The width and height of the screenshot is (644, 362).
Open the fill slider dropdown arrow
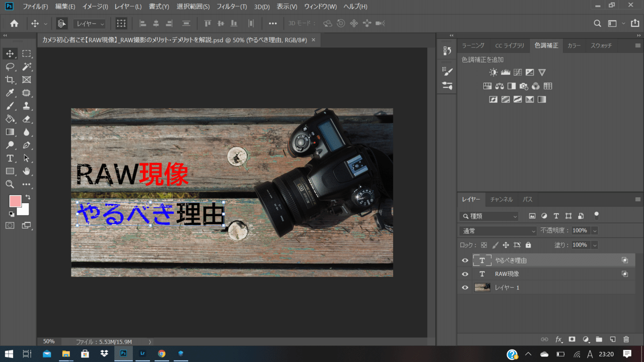(595, 245)
